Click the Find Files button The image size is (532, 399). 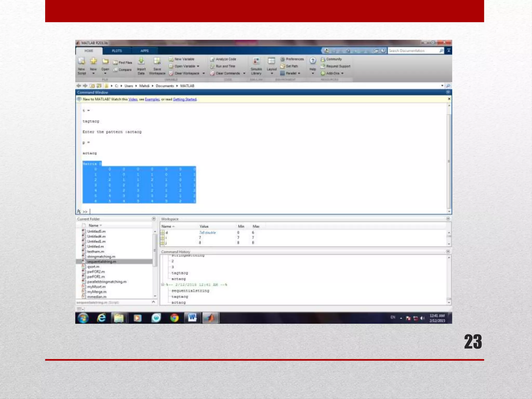click(123, 63)
